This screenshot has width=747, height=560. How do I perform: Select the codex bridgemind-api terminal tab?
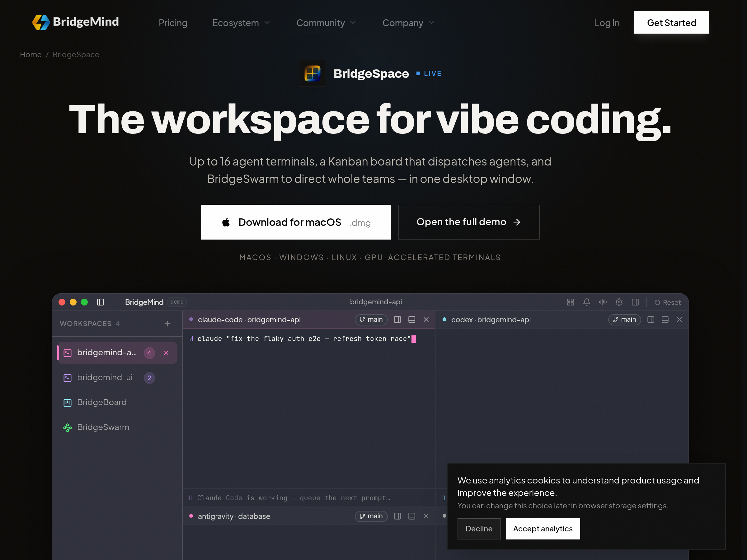tap(491, 320)
